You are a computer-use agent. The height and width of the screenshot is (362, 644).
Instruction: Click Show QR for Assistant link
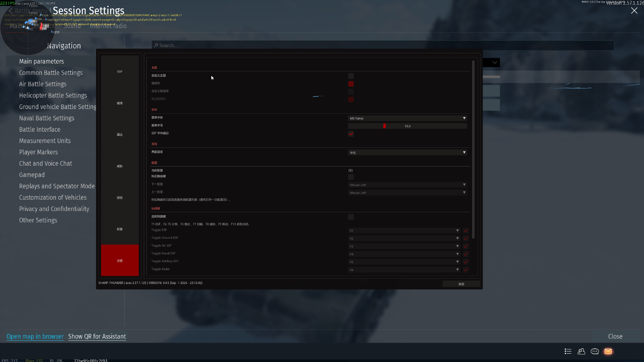click(x=97, y=336)
